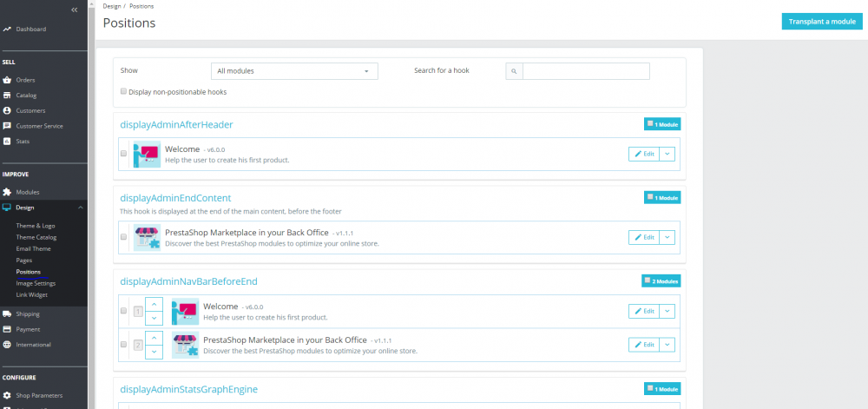Viewport: 868px width, 409px height.
Task: Click the Transplant a module button
Action: pyautogui.click(x=822, y=22)
